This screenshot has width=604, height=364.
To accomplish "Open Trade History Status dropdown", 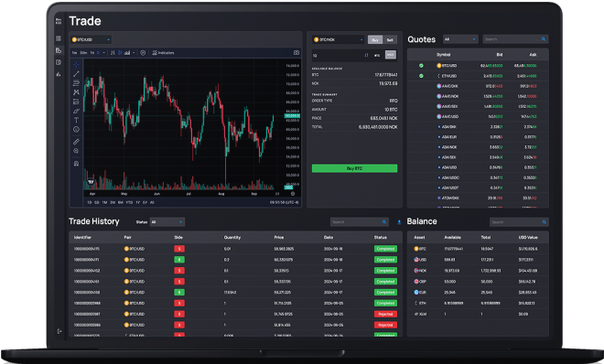I will (x=167, y=222).
